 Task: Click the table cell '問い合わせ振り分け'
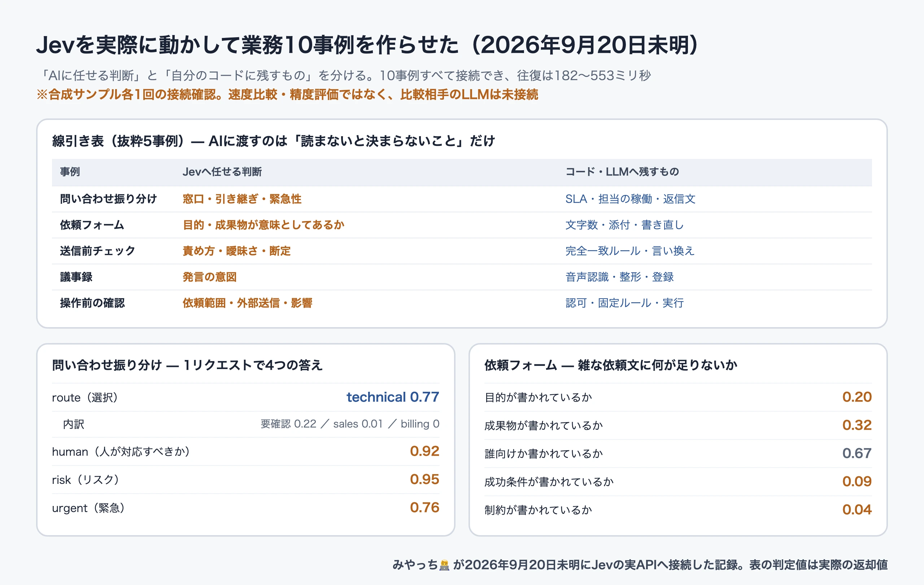[109, 199]
